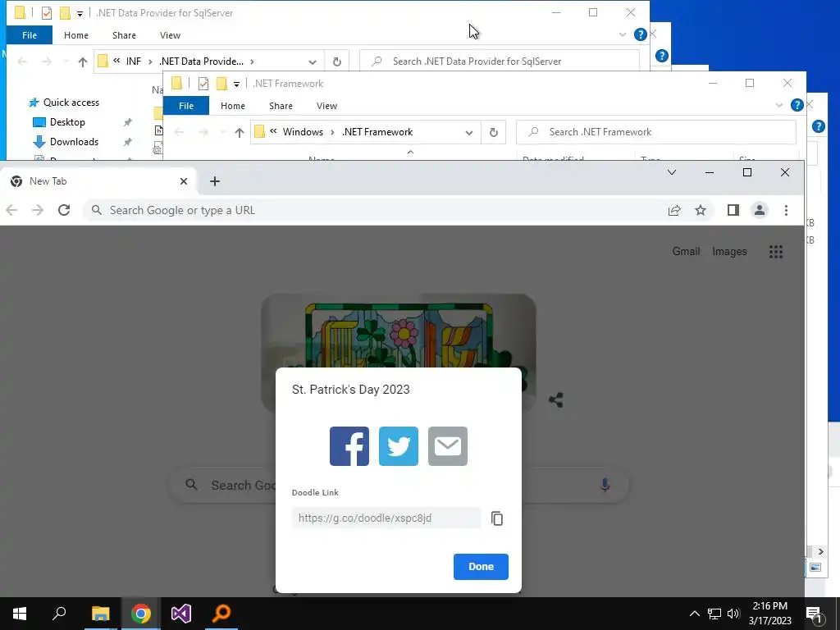Close the New Tab tab
This screenshot has height=630, width=840.
(184, 181)
